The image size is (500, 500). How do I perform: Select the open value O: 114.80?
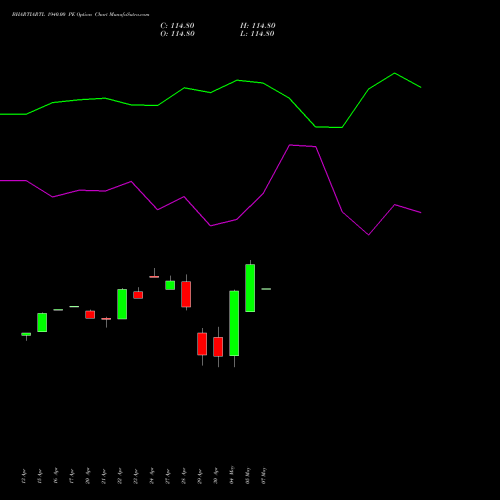177,34
